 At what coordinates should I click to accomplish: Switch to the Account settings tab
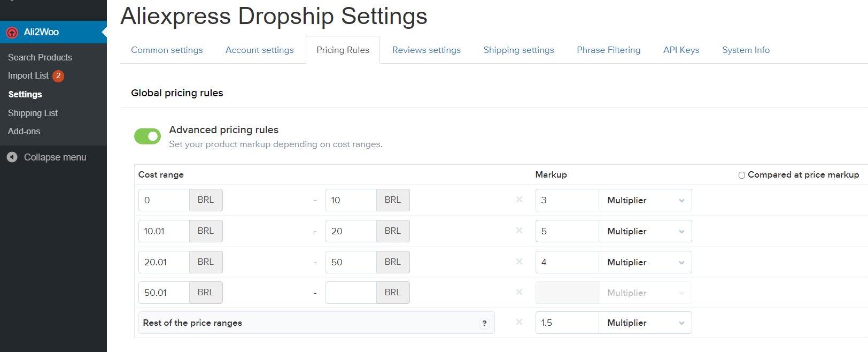pyautogui.click(x=260, y=50)
